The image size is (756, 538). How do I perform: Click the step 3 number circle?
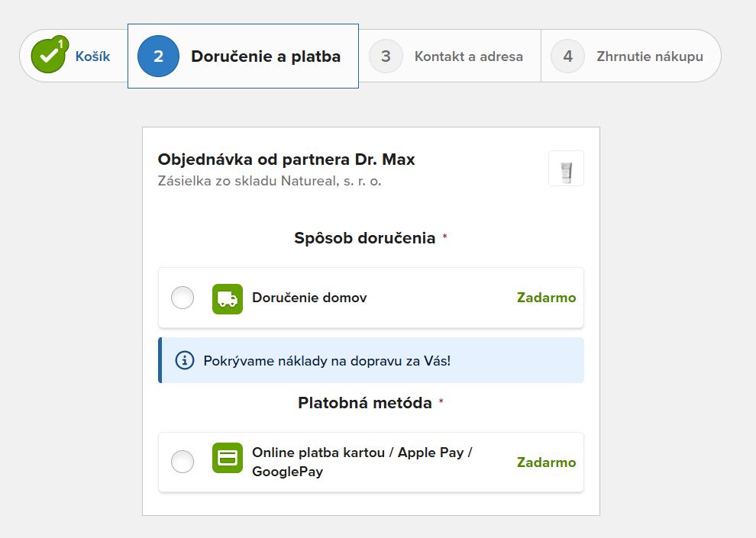coord(386,56)
